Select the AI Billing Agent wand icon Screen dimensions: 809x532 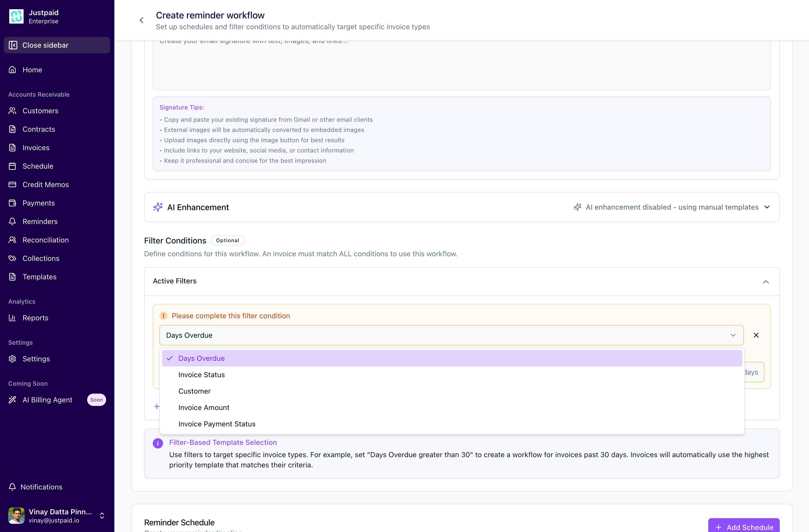[x=13, y=400]
